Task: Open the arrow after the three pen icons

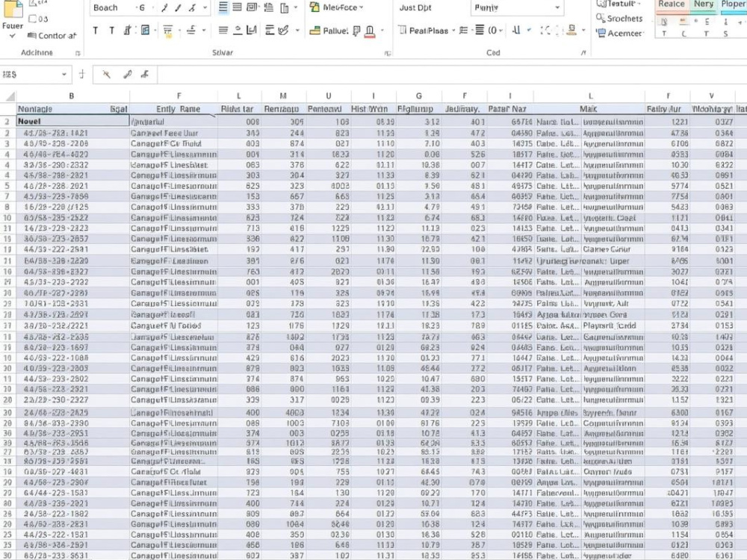Action: tap(205, 7)
